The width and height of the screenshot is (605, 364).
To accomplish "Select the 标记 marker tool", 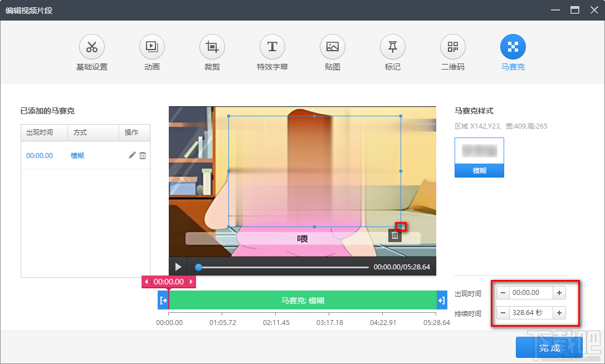I will (392, 52).
